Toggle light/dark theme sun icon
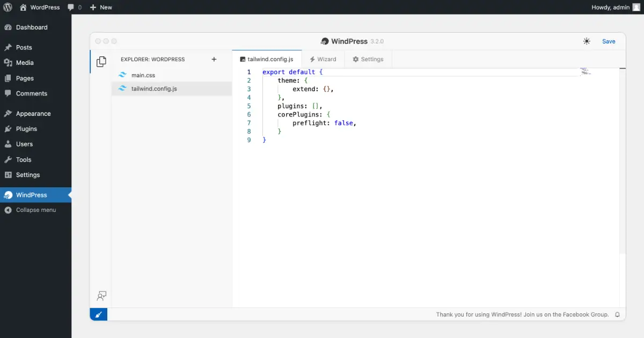 pyautogui.click(x=587, y=41)
